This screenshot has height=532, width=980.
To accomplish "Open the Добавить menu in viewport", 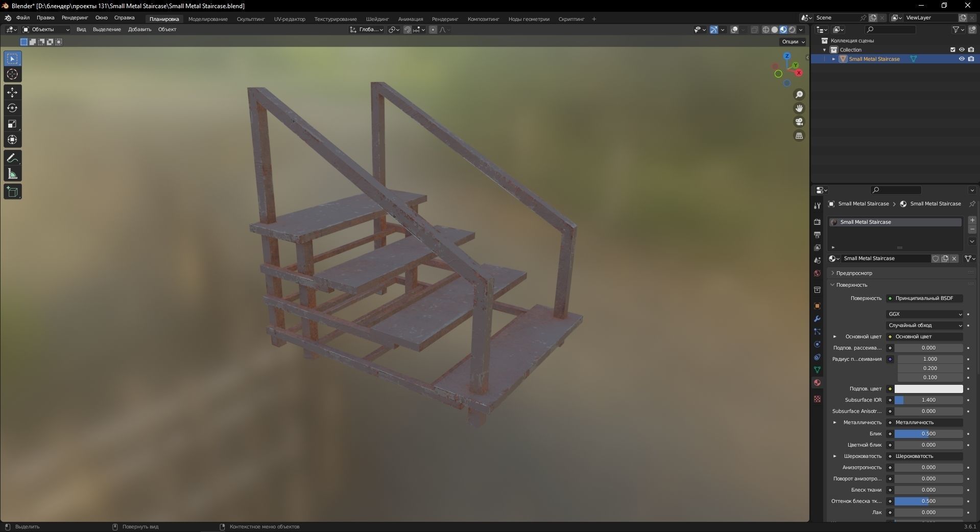I will pyautogui.click(x=139, y=30).
